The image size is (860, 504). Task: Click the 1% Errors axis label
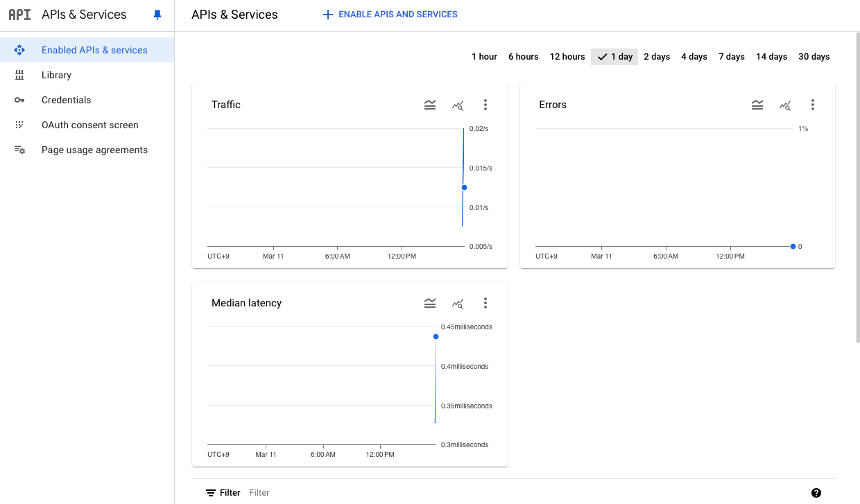pyautogui.click(x=803, y=129)
